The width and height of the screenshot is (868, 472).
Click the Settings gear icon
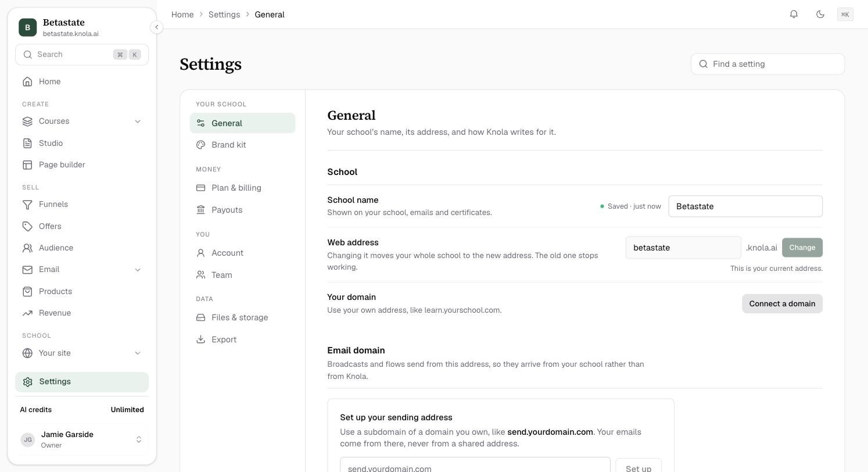[27, 382]
